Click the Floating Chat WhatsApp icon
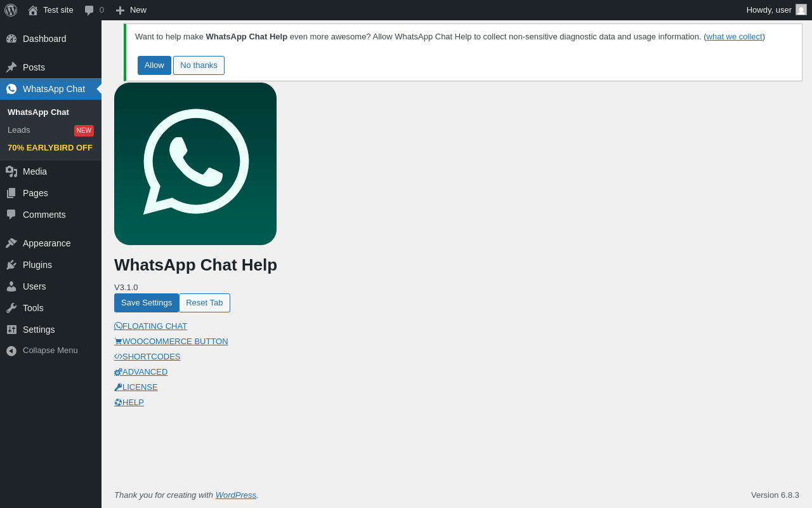Image resolution: width=812 pixels, height=508 pixels. [x=118, y=326]
